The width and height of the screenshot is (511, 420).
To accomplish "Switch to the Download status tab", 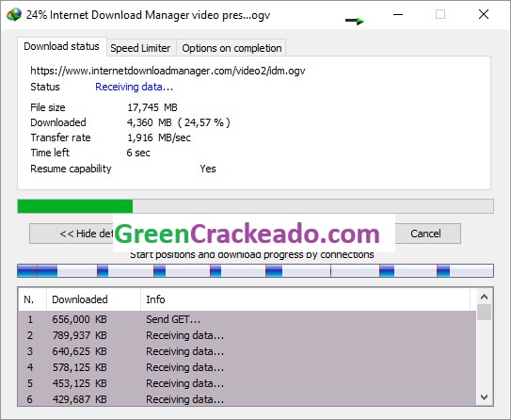I will click(x=61, y=46).
